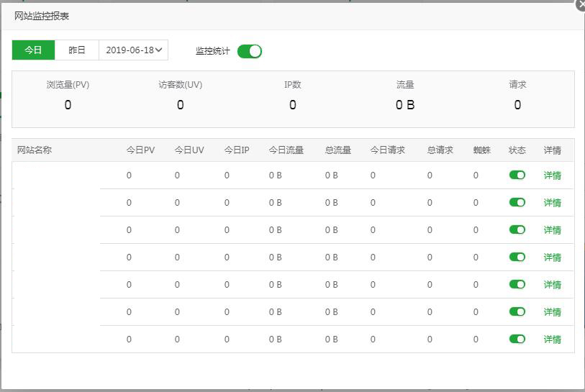Click the 今日PV column header
Screen dimensions: 585x392
(x=140, y=150)
